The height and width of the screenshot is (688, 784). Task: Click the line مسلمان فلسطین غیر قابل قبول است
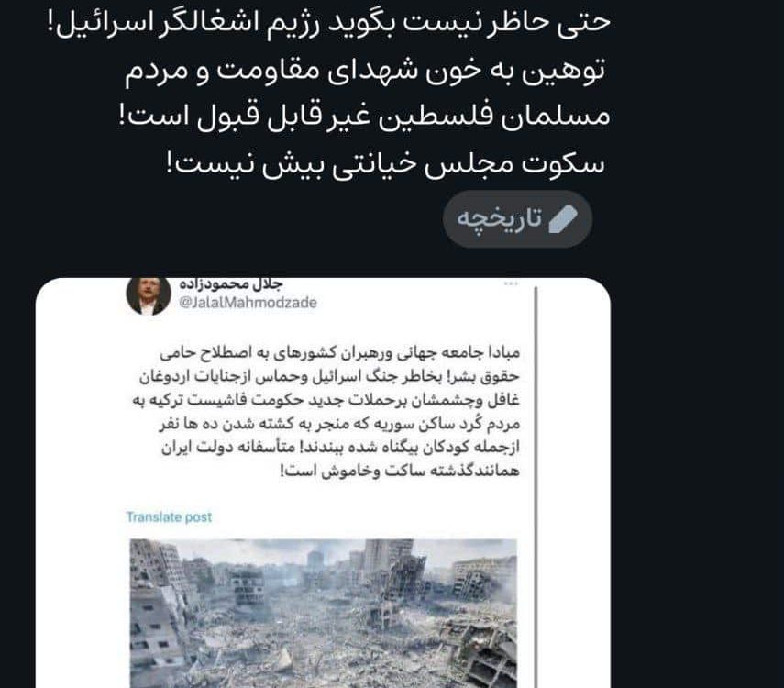tap(364, 117)
